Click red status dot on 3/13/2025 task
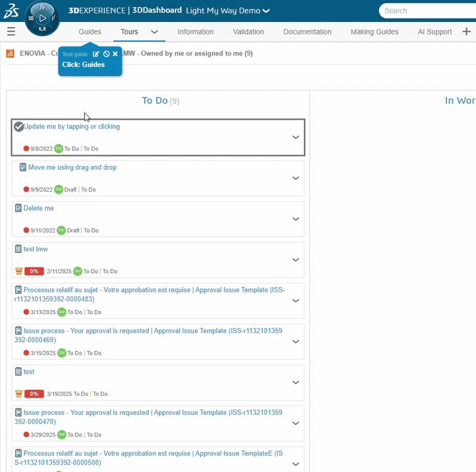 pos(26,312)
